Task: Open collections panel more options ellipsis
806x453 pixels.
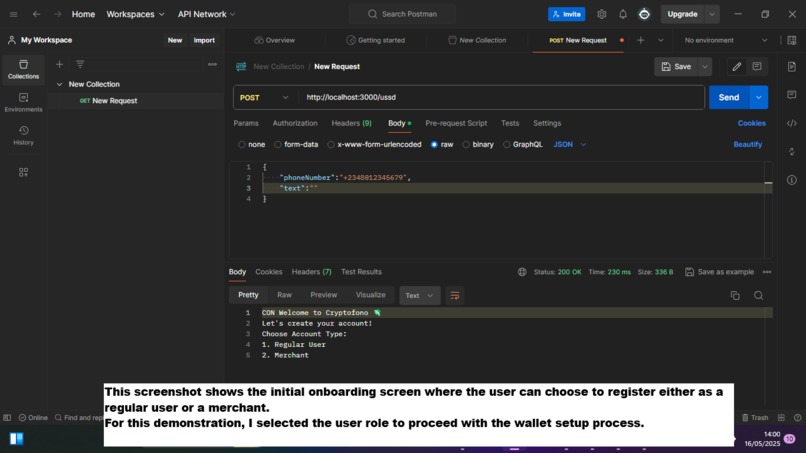Action: coord(212,64)
